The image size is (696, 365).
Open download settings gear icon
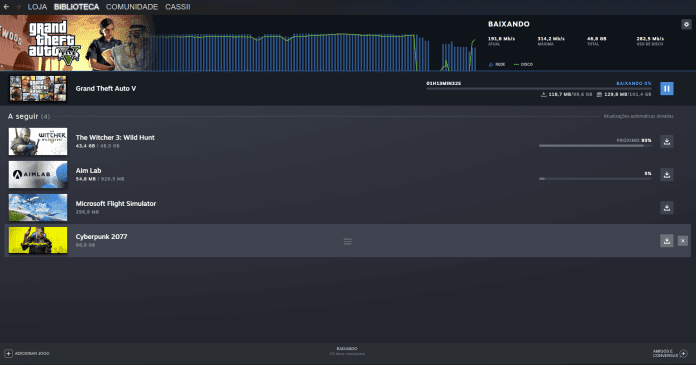(686, 24)
